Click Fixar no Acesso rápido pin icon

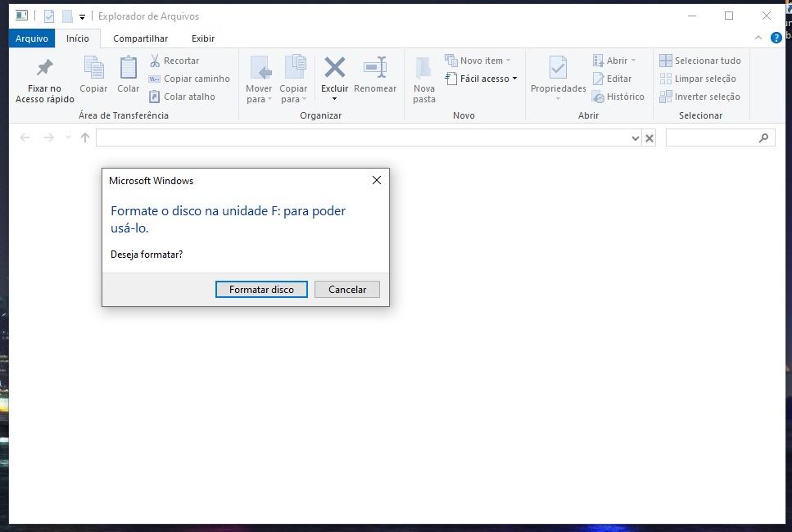(44, 68)
